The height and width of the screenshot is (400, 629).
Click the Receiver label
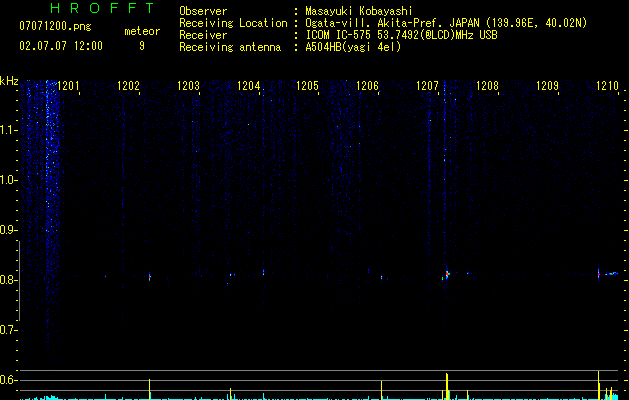point(203,35)
